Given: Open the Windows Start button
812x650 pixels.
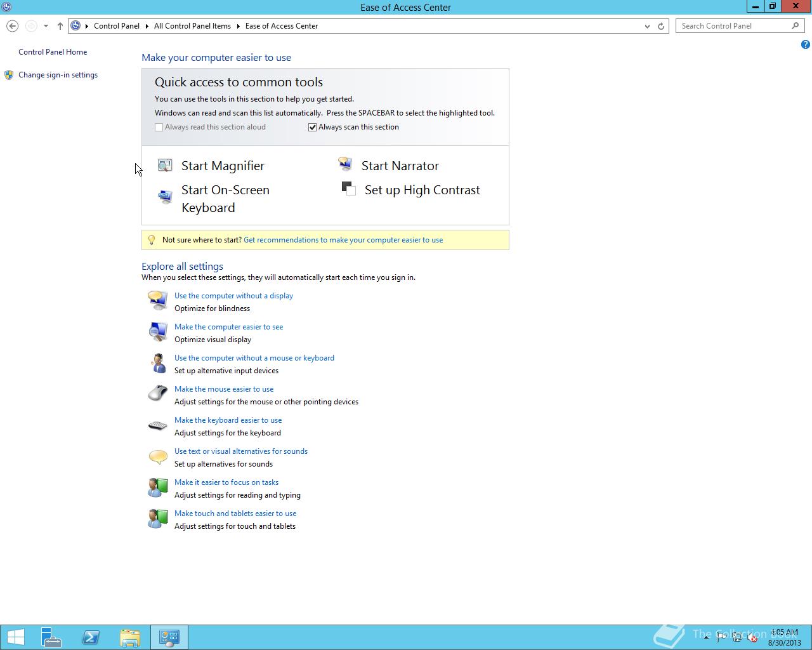Looking at the screenshot, I should tap(15, 637).
